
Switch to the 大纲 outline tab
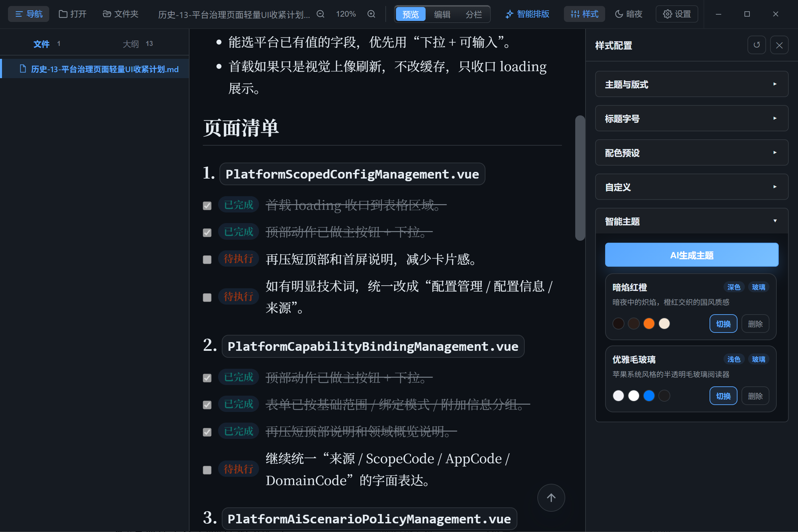pos(138,44)
